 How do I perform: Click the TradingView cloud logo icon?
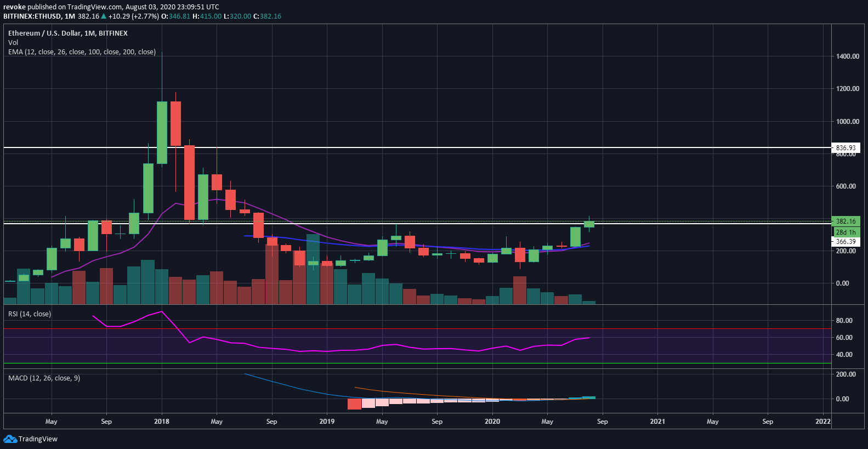point(10,439)
